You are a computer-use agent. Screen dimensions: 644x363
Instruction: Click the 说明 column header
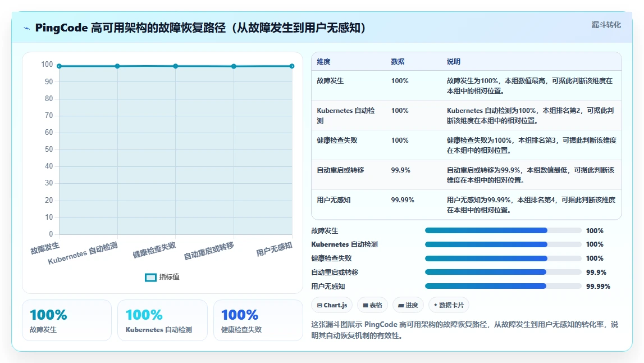[x=454, y=62]
